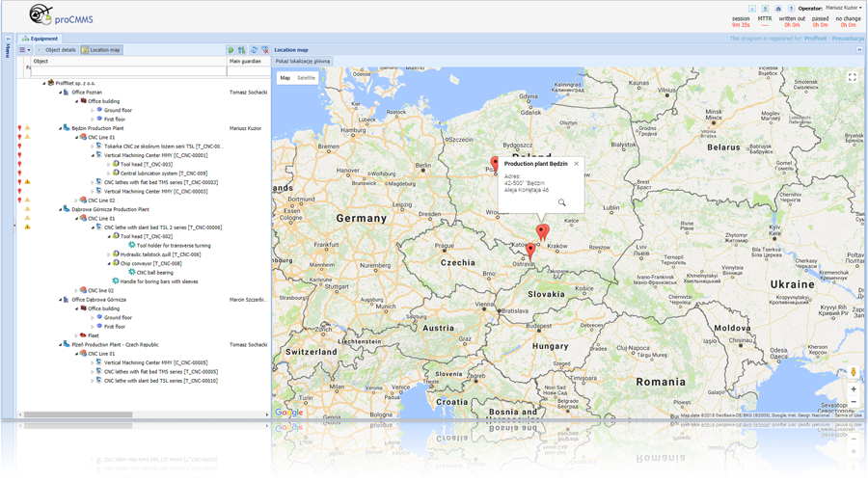Click the MTTR indicator in header
The height and width of the screenshot is (481, 868).
765,21
